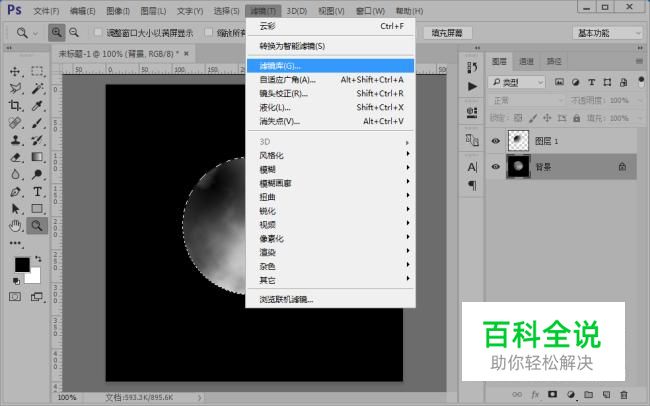Select the Magic Wand tool
Screen dimensions: 650x406
37,88
